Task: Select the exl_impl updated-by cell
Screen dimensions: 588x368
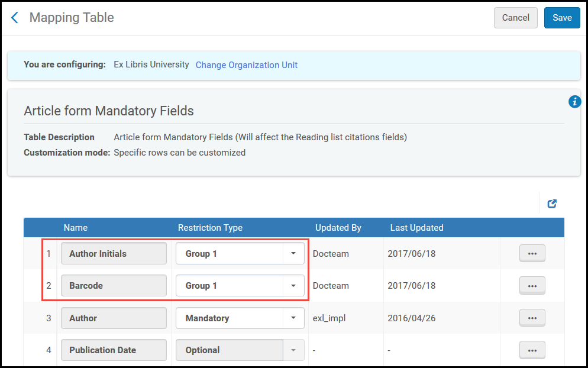Action: coord(329,318)
